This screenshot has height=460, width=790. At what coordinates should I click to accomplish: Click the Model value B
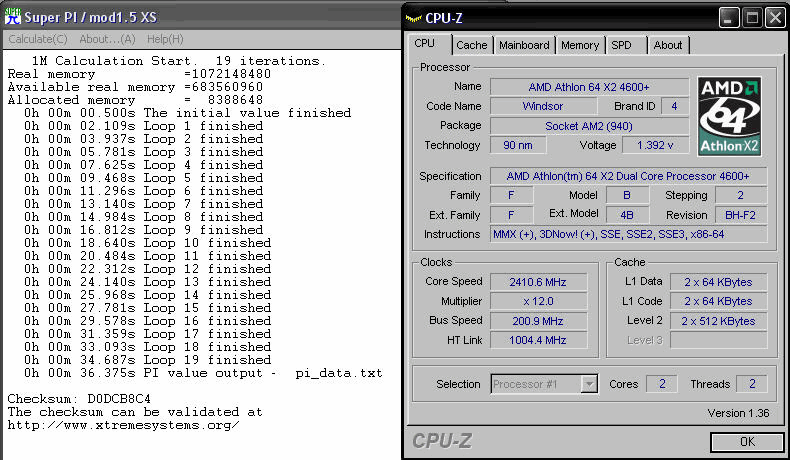pyautogui.click(x=627, y=195)
